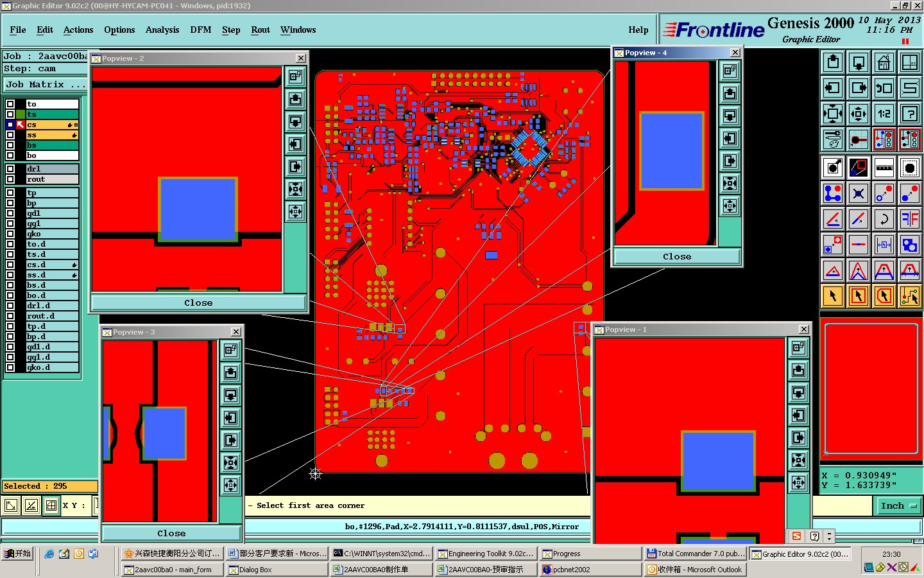Click the diagonal arrow icon at bottom left
This screenshot has height=578, width=924.
coord(11,505)
